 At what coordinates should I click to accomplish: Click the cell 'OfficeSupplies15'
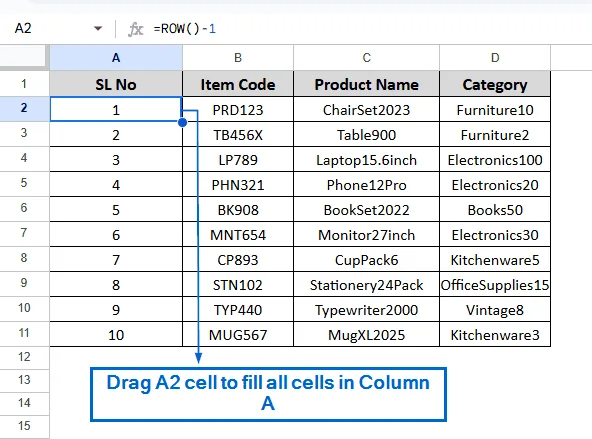495,285
